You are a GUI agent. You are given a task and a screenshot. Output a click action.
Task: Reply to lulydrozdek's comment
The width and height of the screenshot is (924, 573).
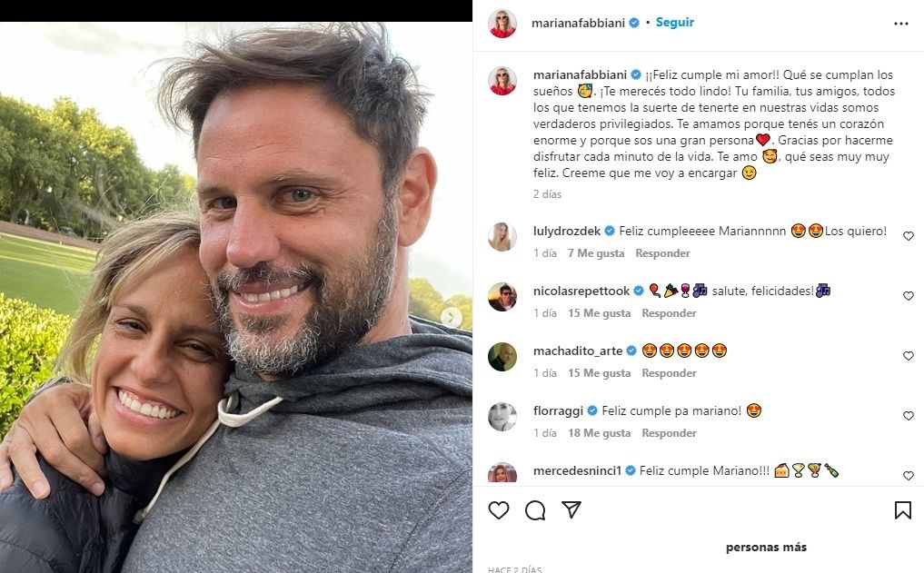pos(662,253)
